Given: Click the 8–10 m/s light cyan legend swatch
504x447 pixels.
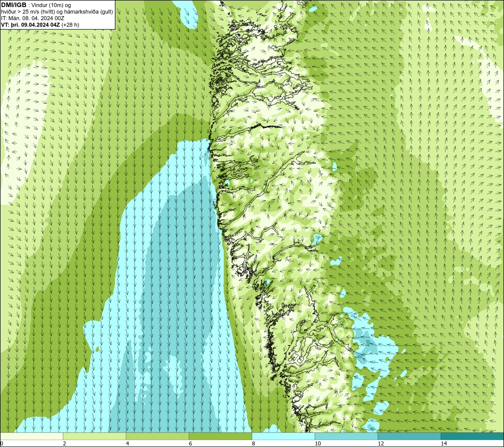Looking at the screenshot, I should [283, 436].
